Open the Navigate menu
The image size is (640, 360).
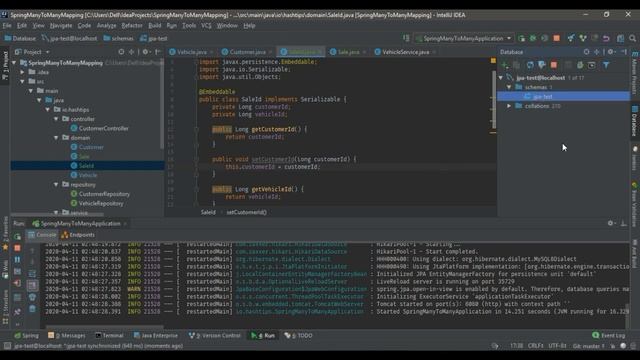[61, 25]
